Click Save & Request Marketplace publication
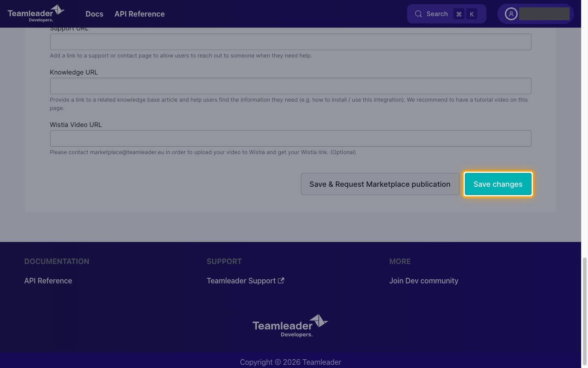The width and height of the screenshot is (588, 368). [380, 184]
